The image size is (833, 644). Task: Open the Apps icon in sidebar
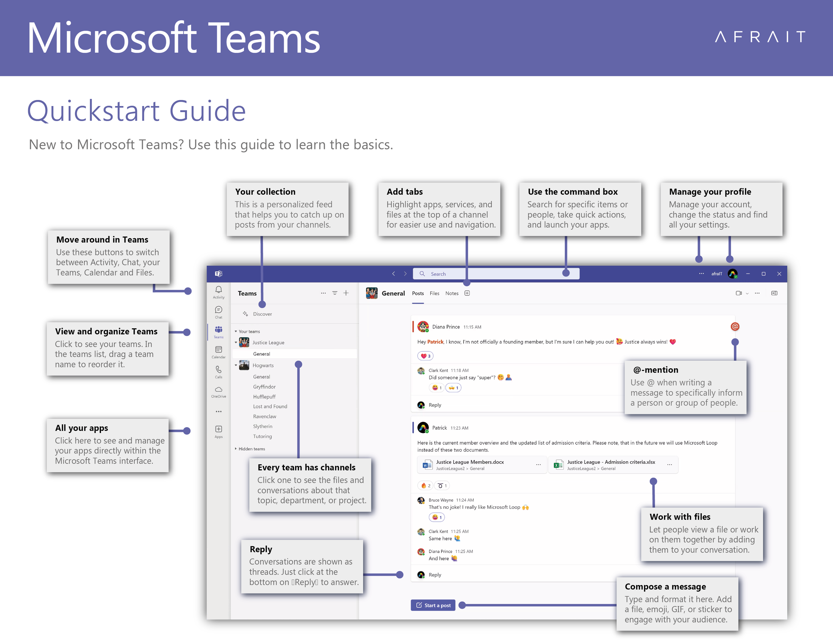click(x=219, y=429)
